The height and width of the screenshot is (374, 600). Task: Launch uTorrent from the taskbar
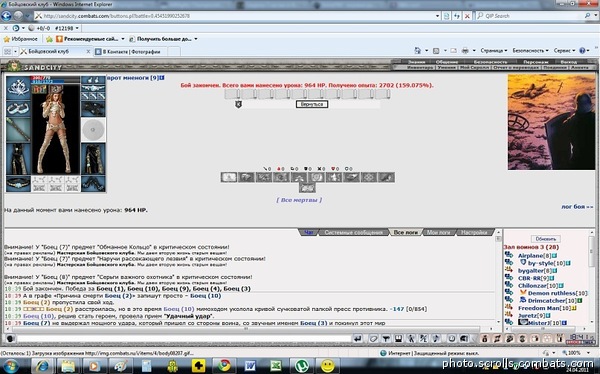click(x=302, y=366)
